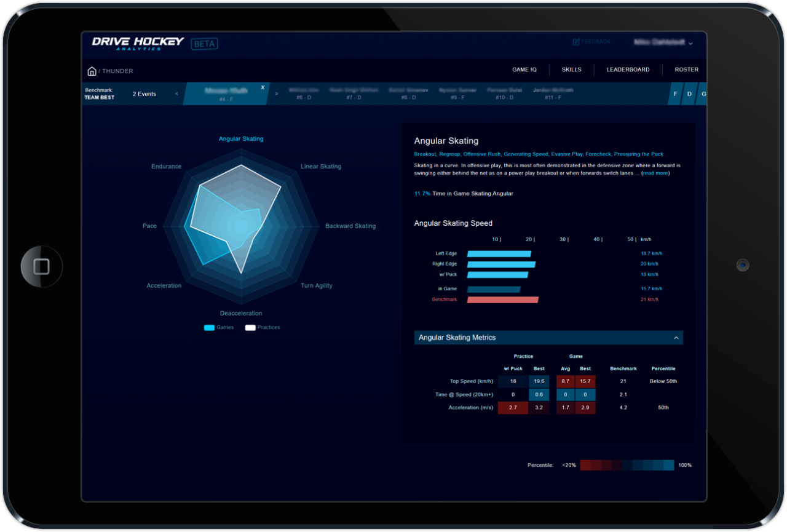The height and width of the screenshot is (532, 787).
Task: Click the percentile color gradient scale
Action: click(627, 466)
